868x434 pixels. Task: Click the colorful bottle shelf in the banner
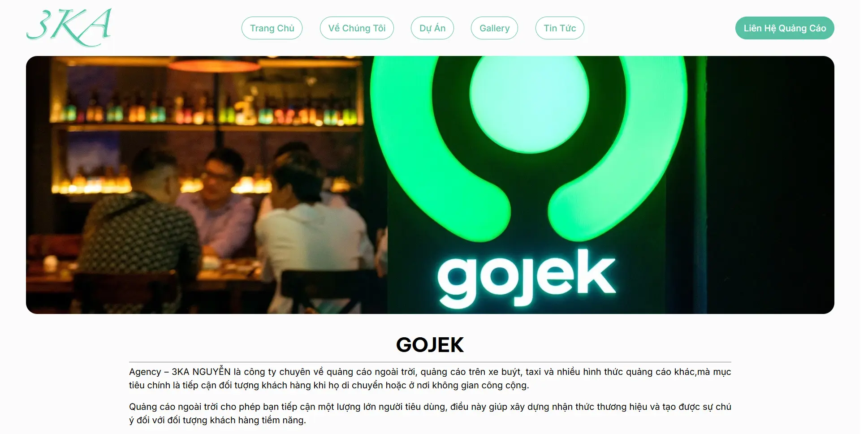(206, 110)
